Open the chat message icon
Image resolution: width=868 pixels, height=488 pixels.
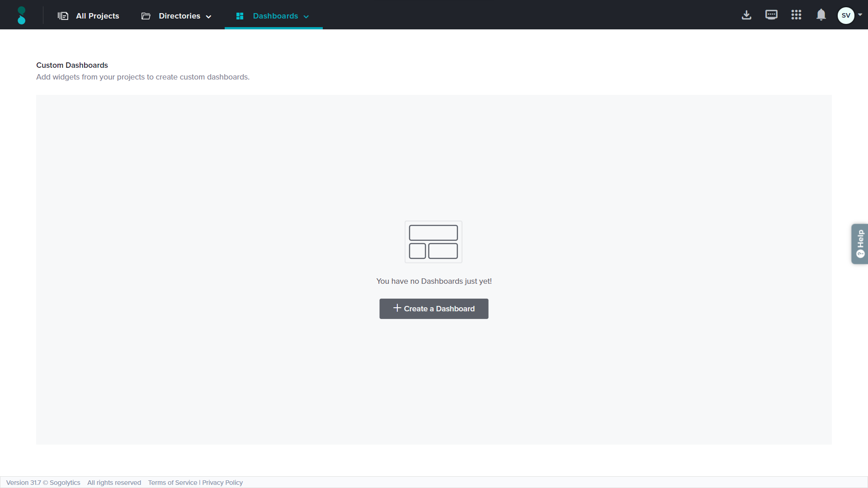point(771,15)
